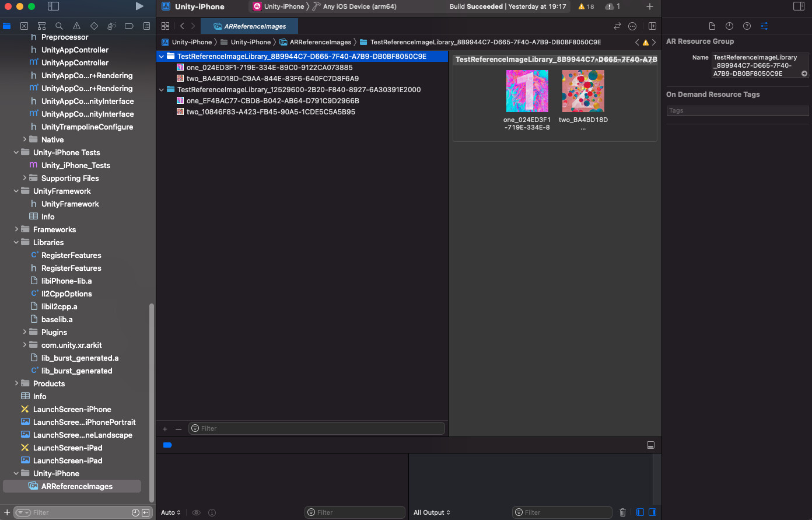This screenshot has height=520, width=812.
Task: Show the Issue navigator warning triangle
Action: coord(76,26)
